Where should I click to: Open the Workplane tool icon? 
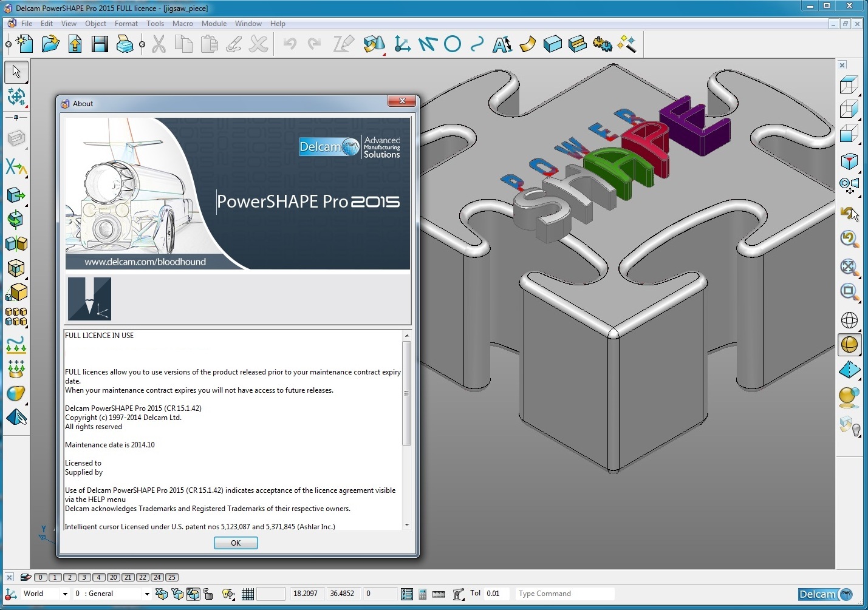(x=402, y=44)
